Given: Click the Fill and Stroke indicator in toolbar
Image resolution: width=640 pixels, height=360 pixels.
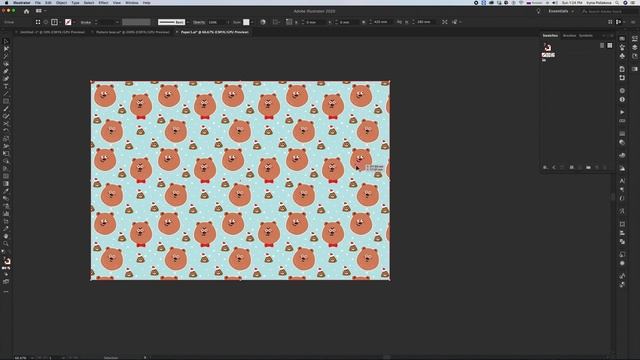Looking at the screenshot, I should (x=6, y=261).
